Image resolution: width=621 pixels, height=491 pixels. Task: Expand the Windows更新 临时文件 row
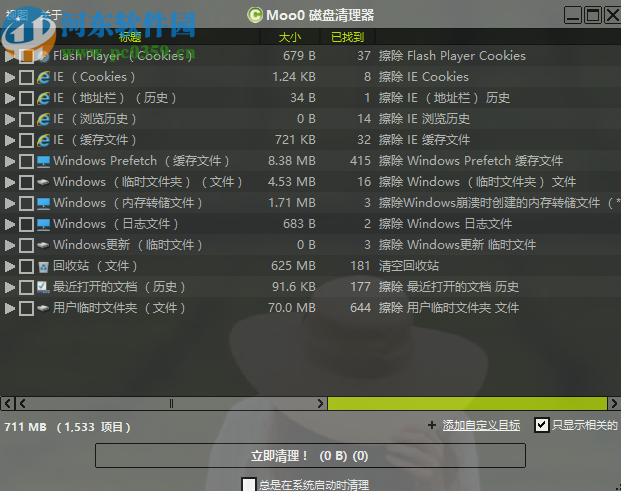click(x=10, y=245)
